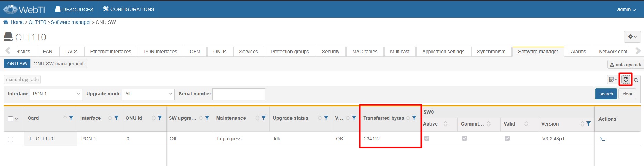This screenshot has height=166, width=644.
Task: Click the Serial number input field
Action: (x=239, y=94)
